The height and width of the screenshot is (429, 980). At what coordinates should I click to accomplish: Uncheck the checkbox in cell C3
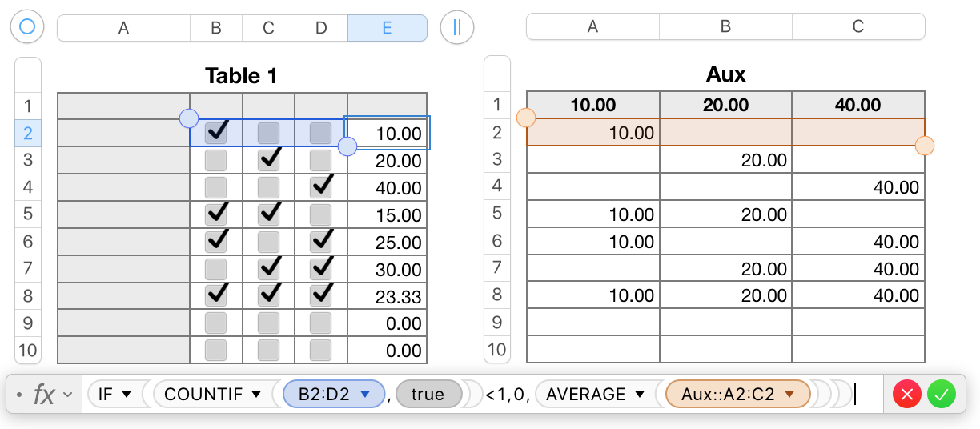pyautogui.click(x=269, y=160)
